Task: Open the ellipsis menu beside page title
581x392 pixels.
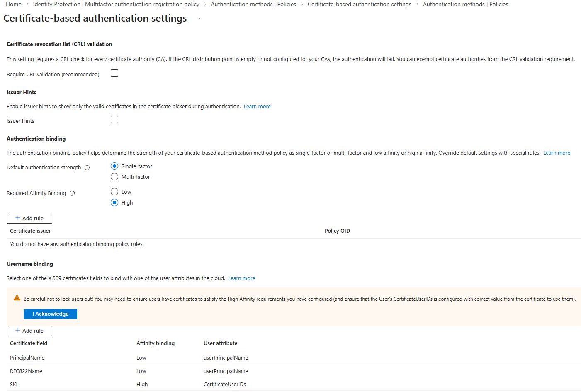Action: 199,19
